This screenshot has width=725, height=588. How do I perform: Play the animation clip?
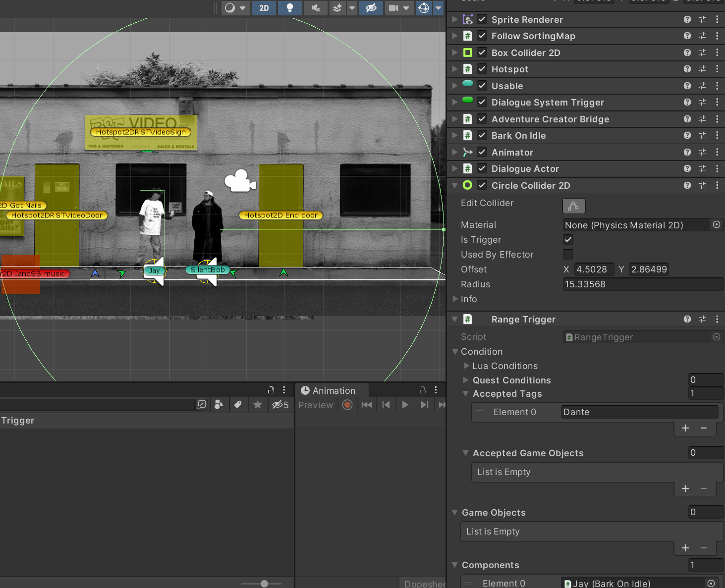405,405
